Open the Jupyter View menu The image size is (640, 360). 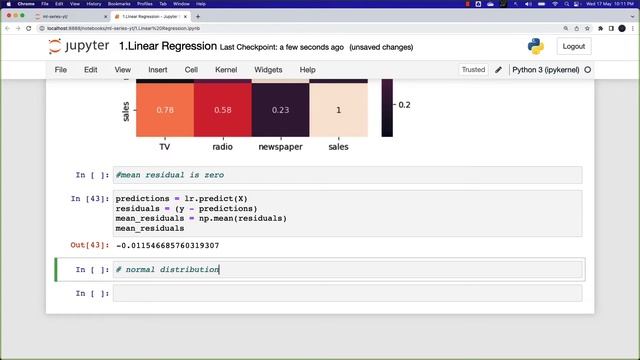pos(122,70)
